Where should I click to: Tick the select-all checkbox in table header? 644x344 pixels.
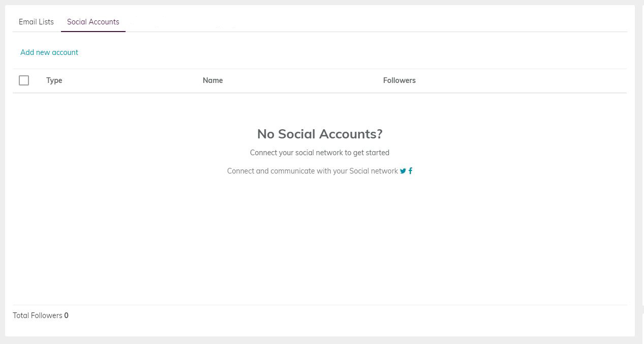point(24,80)
